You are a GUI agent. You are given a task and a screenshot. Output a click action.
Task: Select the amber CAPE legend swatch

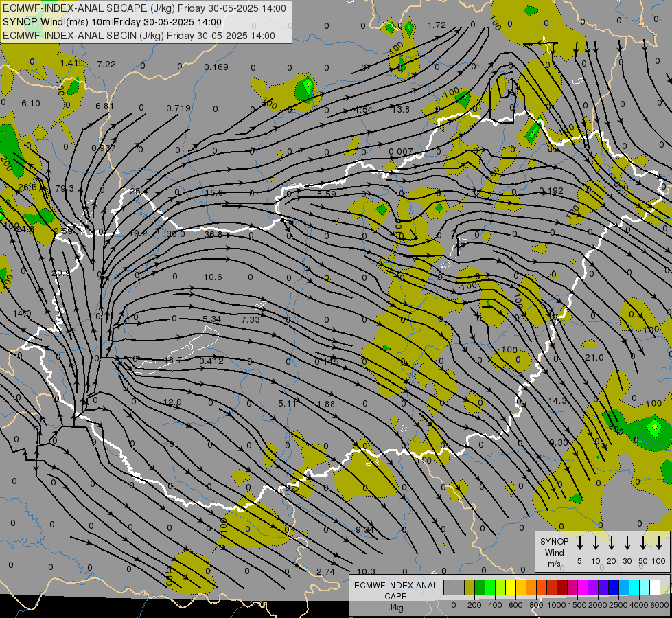tap(521, 587)
